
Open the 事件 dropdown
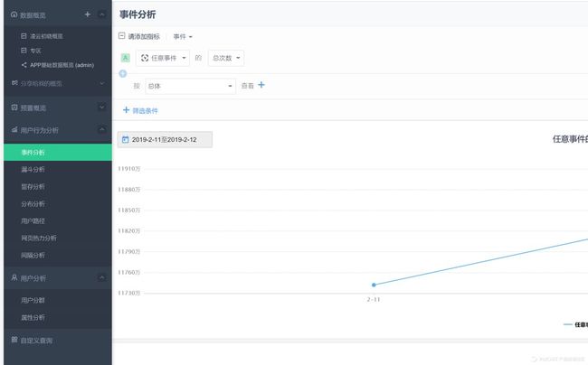pos(183,37)
